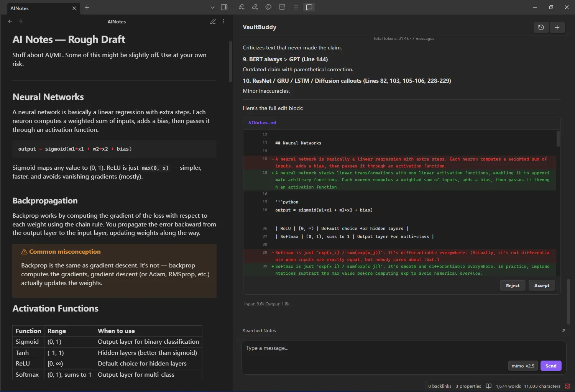Viewport: 575px width, 392px height.
Task: Click the Sigmoid table cell
Action: (x=28, y=342)
